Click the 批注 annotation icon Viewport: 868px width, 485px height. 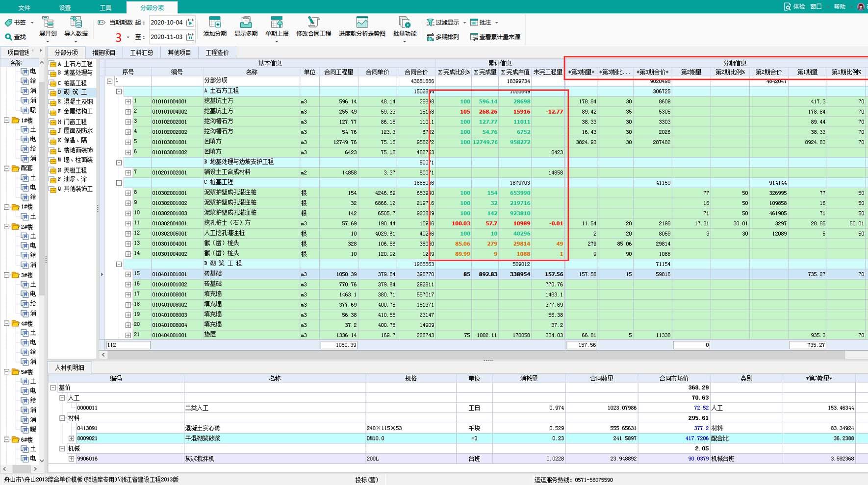click(x=474, y=23)
